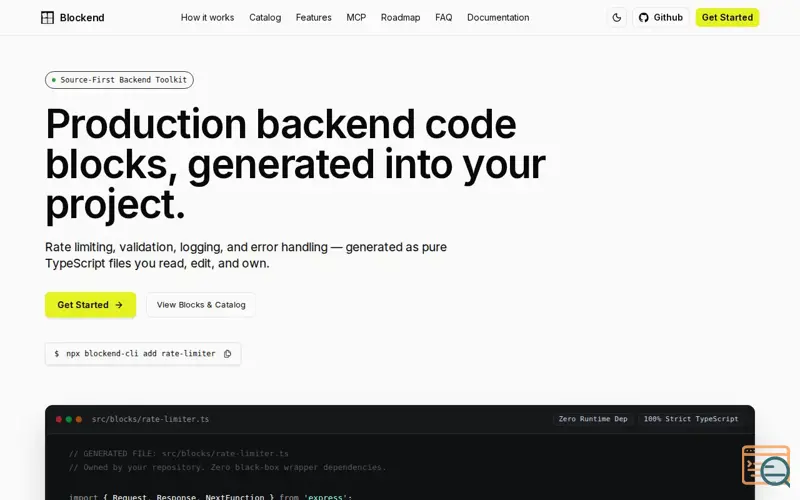
Task: Click the 100% Strict TypeScript badge
Action: tap(691, 419)
